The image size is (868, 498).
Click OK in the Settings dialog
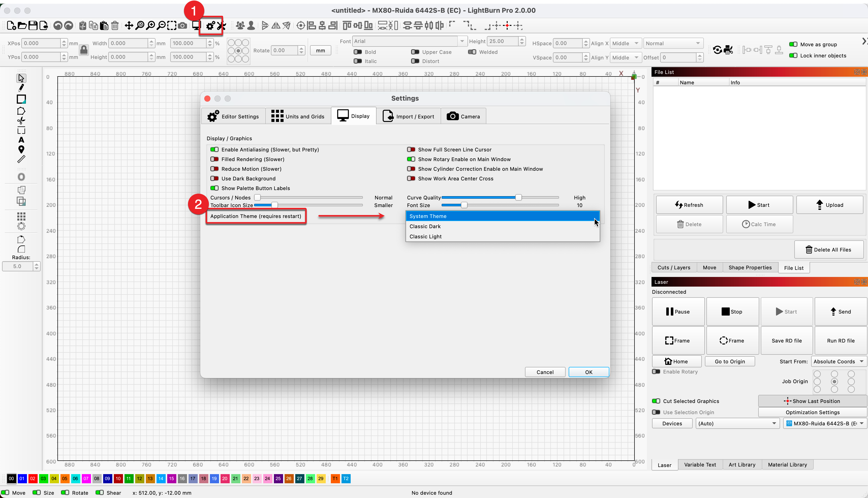coord(588,372)
